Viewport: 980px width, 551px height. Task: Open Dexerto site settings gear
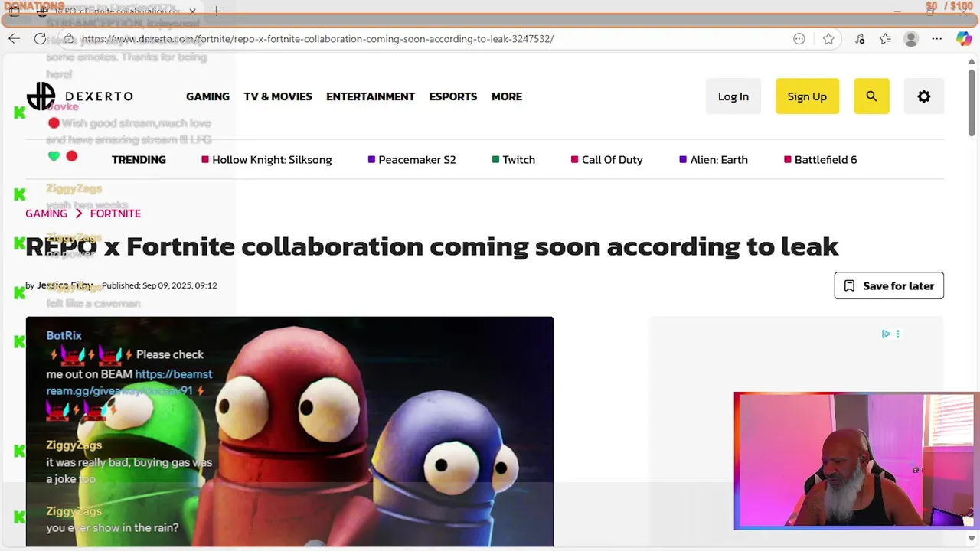pyautogui.click(x=924, y=96)
